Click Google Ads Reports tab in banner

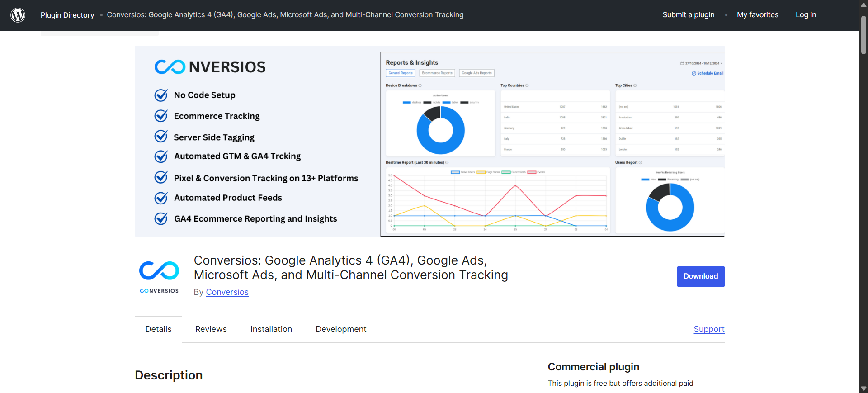click(477, 73)
